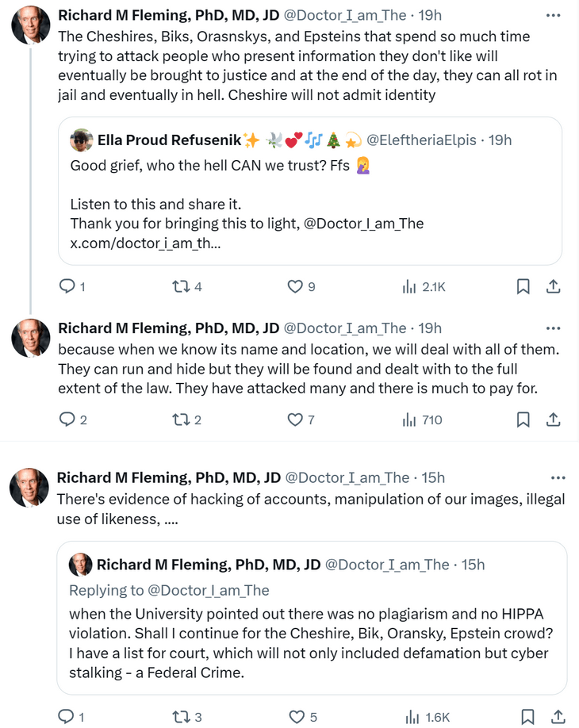
Task: Open more options on the first tweet
Action: (x=554, y=15)
